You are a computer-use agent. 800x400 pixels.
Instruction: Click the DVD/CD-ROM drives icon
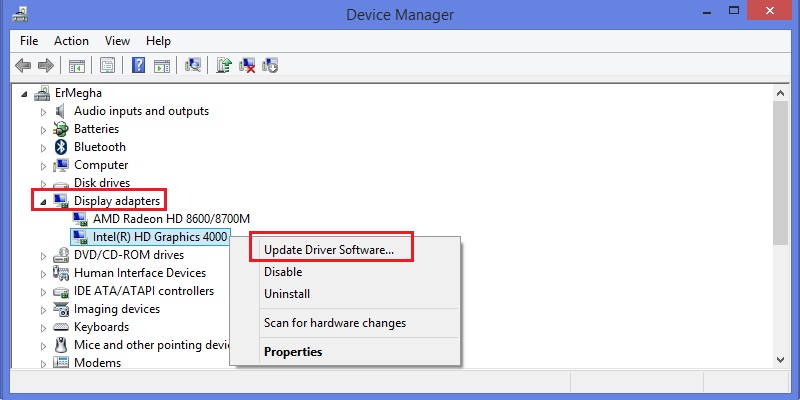point(61,255)
